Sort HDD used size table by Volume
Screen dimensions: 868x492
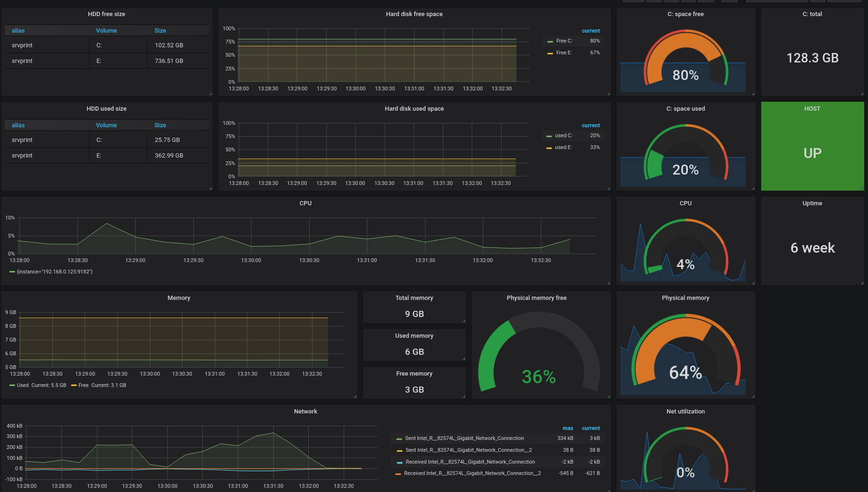pyautogui.click(x=106, y=125)
